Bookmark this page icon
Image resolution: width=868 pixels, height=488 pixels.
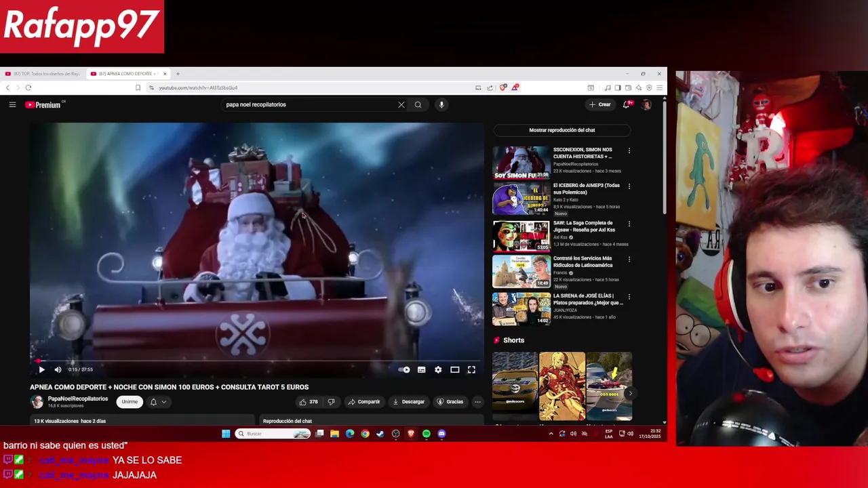coord(138,87)
